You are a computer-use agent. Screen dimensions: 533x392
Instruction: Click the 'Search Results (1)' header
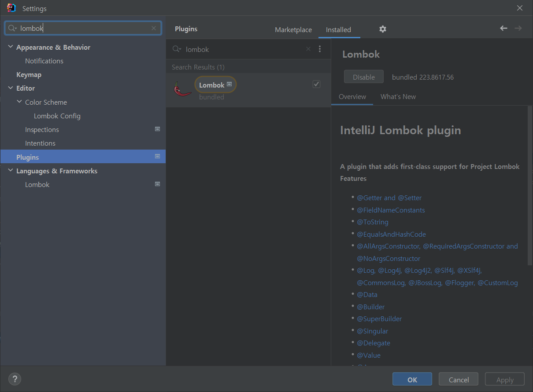(198, 67)
